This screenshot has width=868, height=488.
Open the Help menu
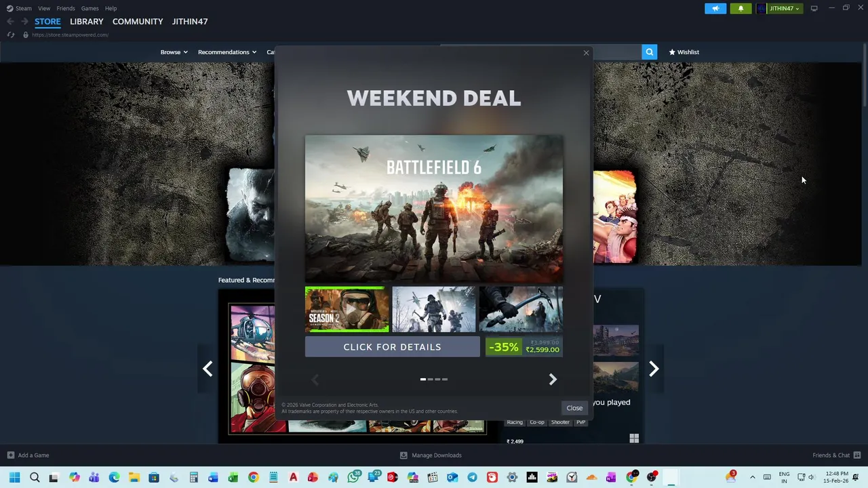[x=111, y=8]
